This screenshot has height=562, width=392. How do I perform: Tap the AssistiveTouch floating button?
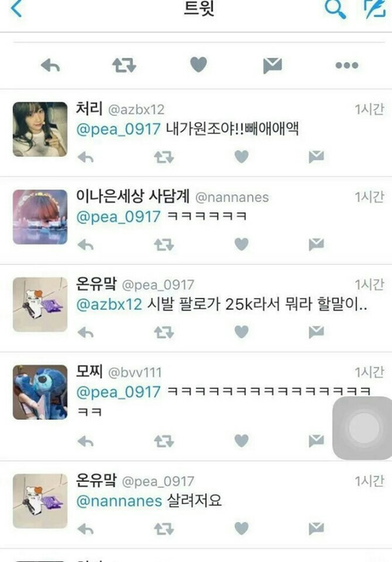[x=363, y=427]
